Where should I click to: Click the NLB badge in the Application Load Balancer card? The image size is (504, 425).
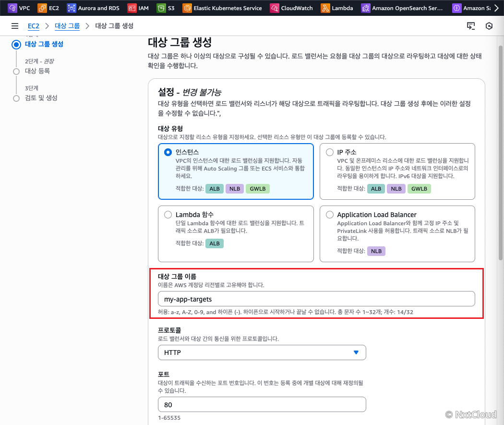click(376, 251)
